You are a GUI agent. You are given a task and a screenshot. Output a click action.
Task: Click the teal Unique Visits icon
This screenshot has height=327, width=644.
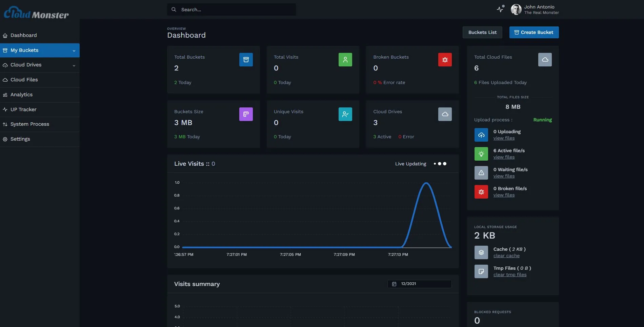coord(345,114)
